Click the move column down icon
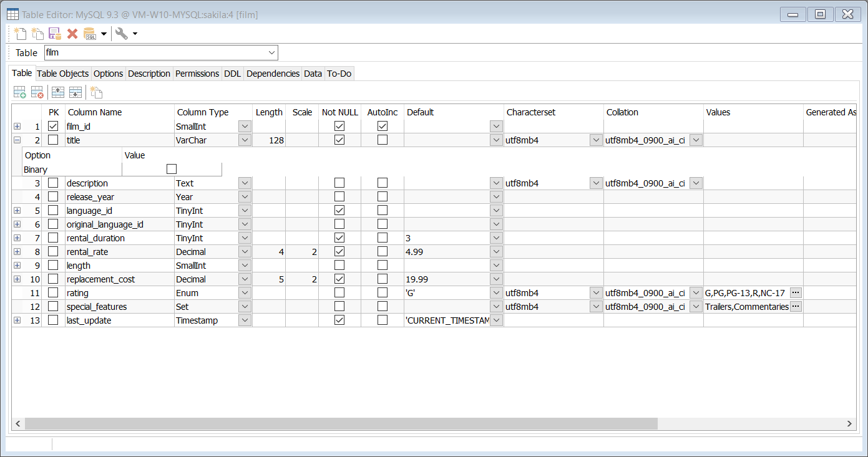 (x=76, y=92)
